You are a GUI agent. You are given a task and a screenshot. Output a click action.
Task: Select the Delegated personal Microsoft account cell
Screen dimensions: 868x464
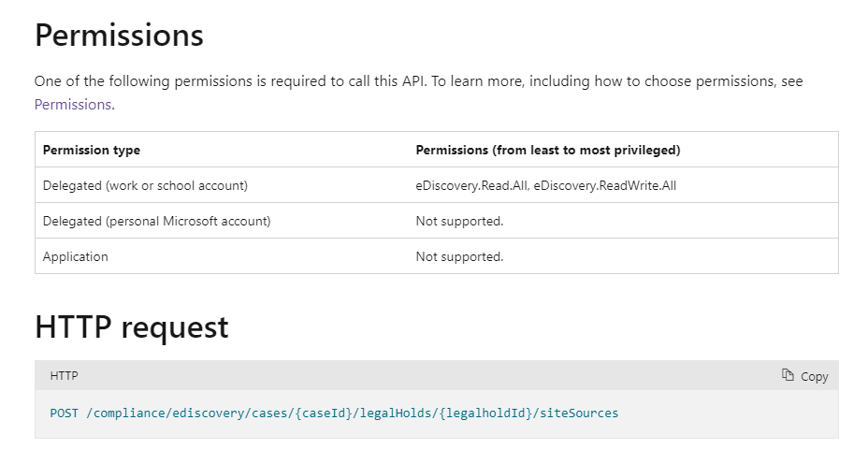pos(156,221)
